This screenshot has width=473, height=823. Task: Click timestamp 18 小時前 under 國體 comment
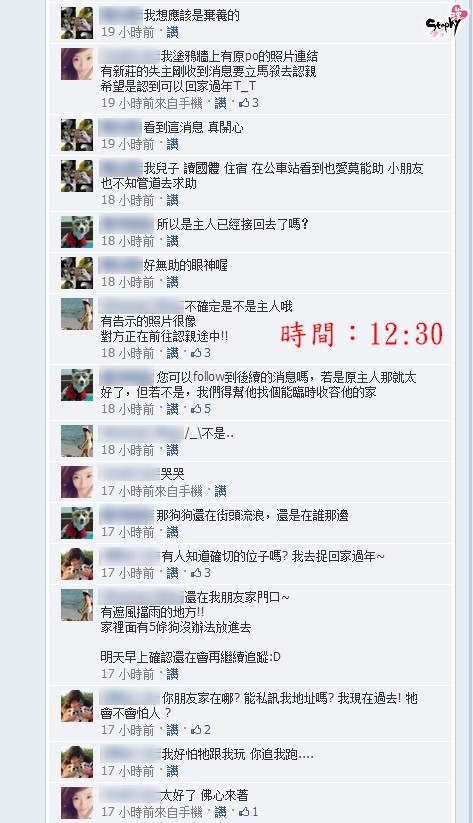coord(128,200)
